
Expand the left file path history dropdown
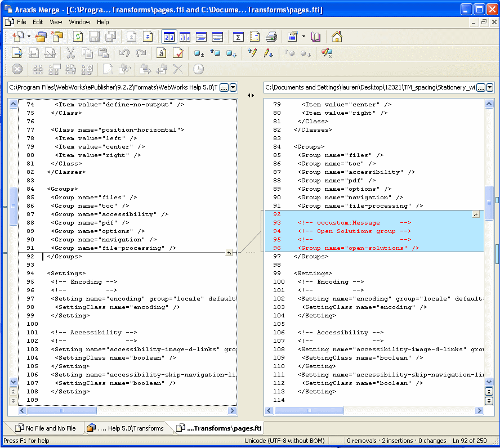tap(233, 88)
